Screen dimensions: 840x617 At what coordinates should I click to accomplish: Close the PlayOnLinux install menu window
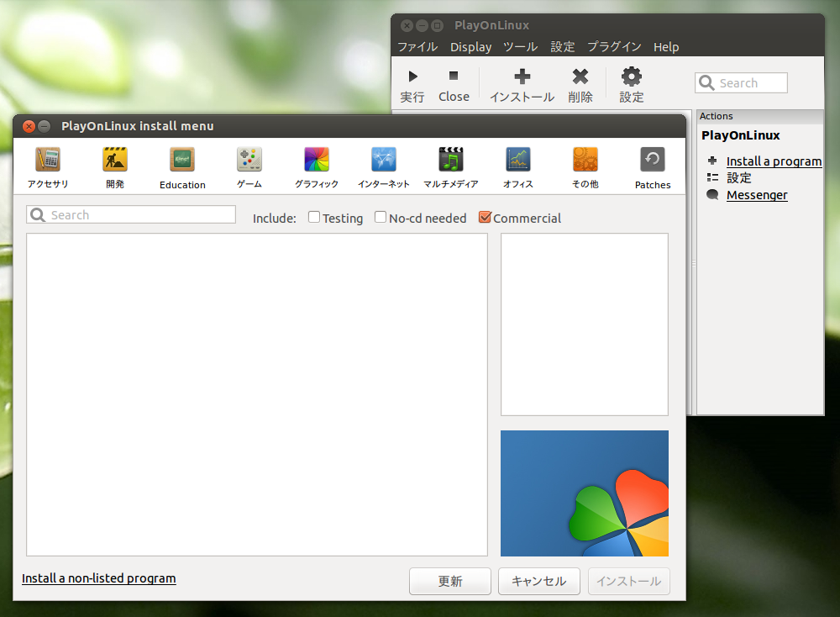(x=29, y=126)
